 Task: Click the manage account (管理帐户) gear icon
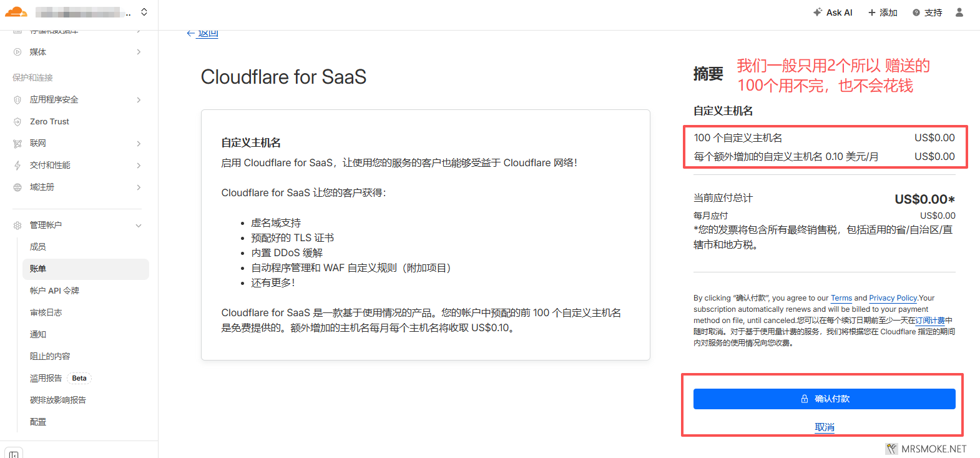(x=17, y=226)
